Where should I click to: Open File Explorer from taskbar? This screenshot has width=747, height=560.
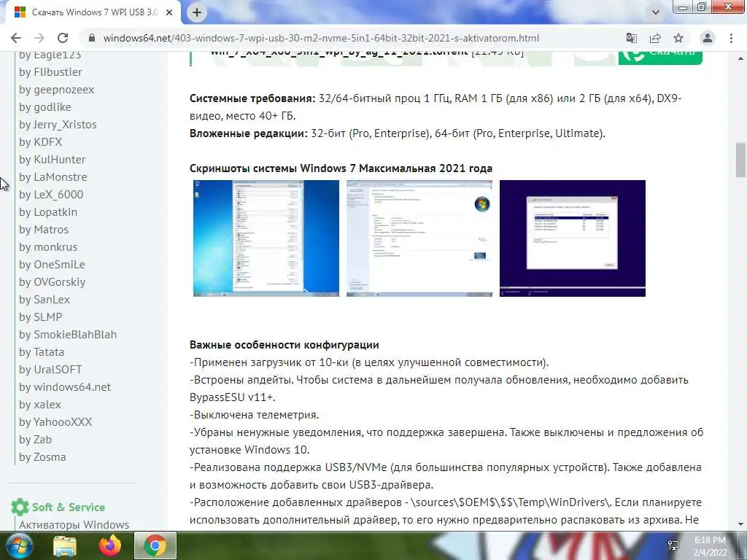pyautogui.click(x=65, y=545)
